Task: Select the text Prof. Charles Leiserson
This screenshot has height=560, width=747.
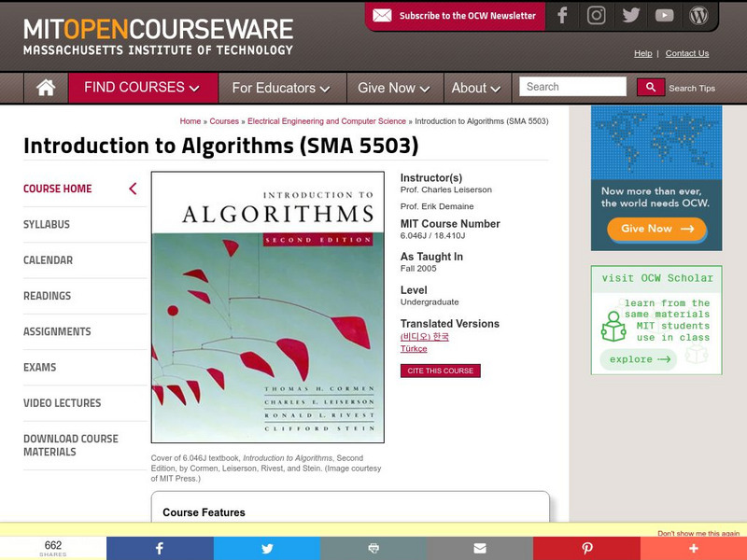Action: coord(446,189)
